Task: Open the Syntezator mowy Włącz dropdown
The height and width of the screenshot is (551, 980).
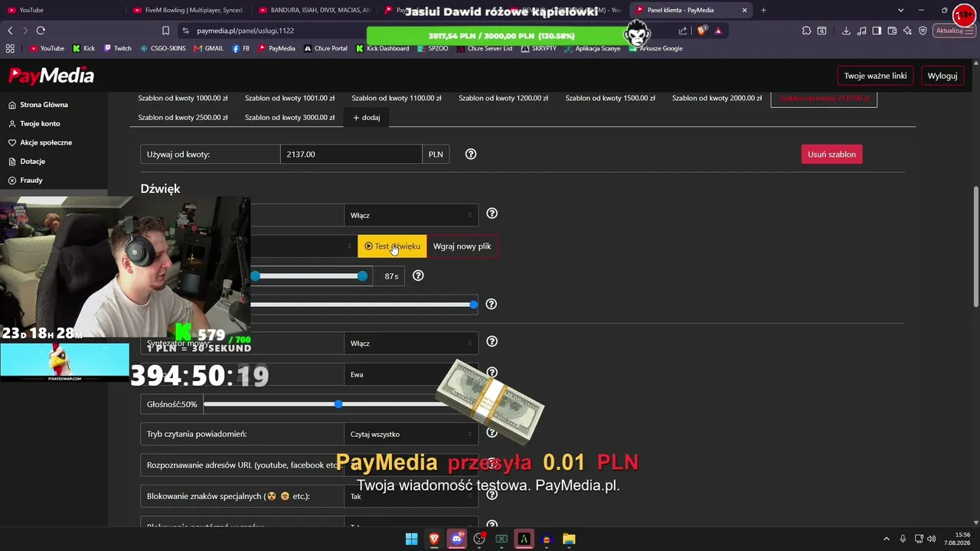Action: tap(411, 344)
